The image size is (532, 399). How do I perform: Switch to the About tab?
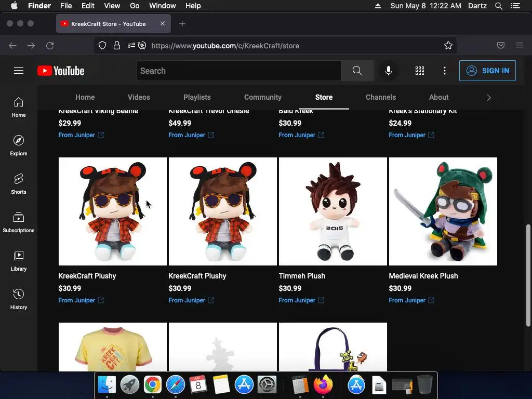click(438, 97)
